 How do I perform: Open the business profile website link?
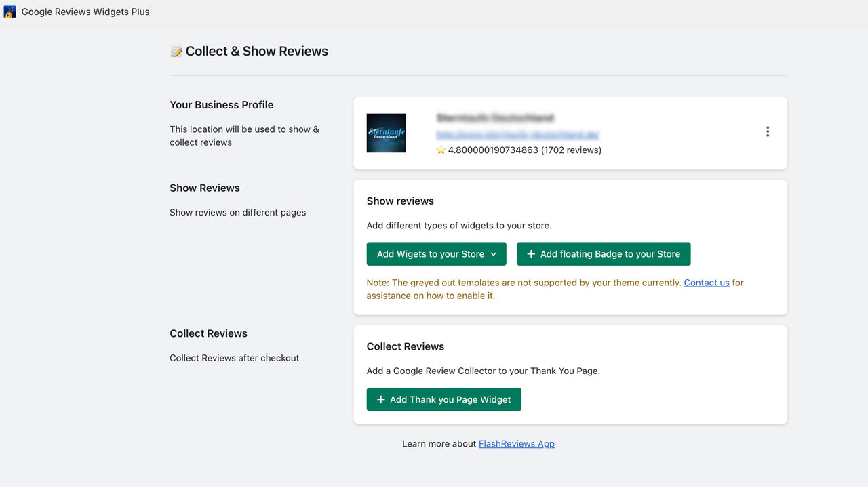(519, 134)
